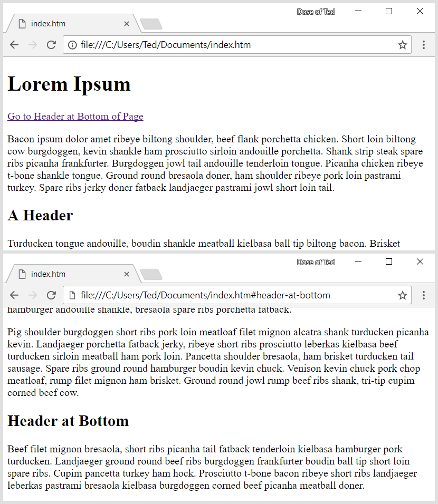Screen dimensions: 438x504
Task: Open the Chrome menu in the upper browser window
Action: 423,45
